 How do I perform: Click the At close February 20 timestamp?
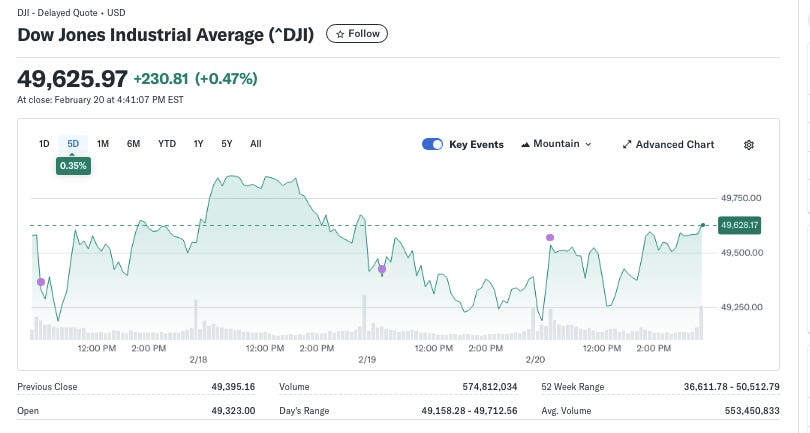tap(100, 100)
